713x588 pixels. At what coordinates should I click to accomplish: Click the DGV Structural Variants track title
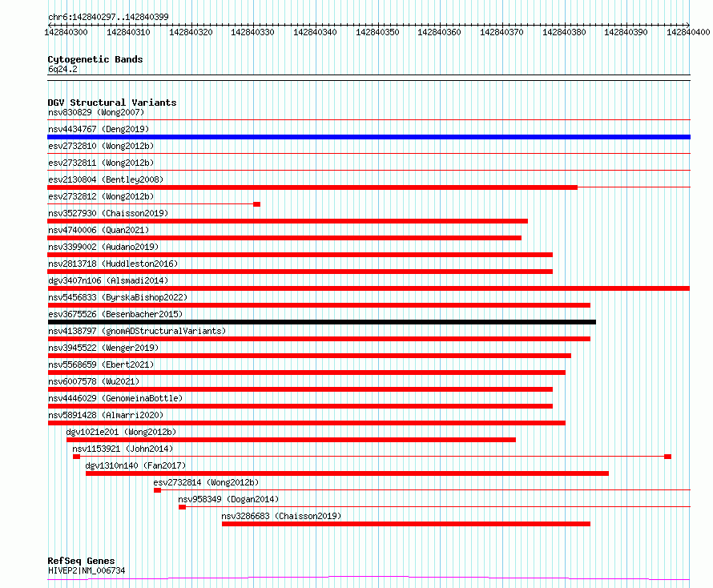click(112, 103)
